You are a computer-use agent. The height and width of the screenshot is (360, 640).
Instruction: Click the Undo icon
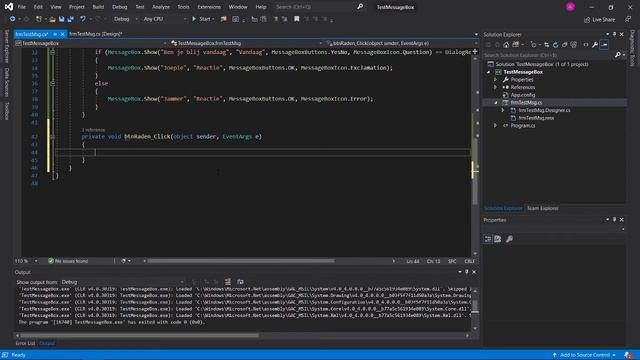[83, 19]
